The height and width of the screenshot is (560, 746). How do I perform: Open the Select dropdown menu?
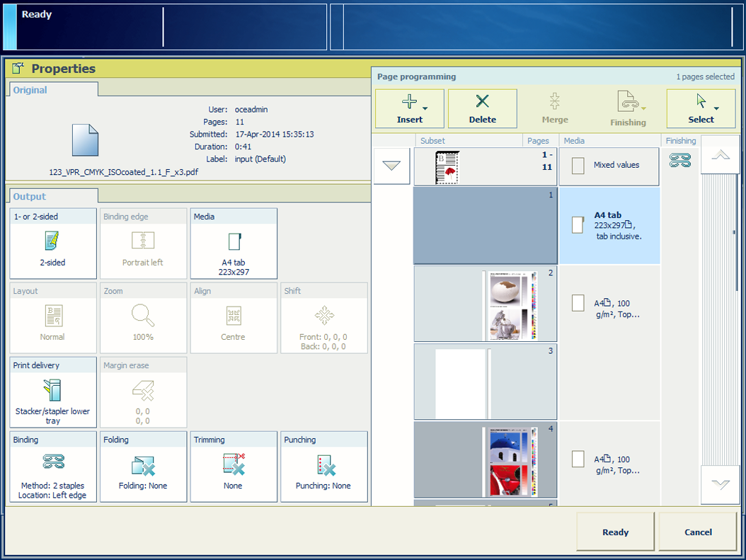[x=701, y=108]
